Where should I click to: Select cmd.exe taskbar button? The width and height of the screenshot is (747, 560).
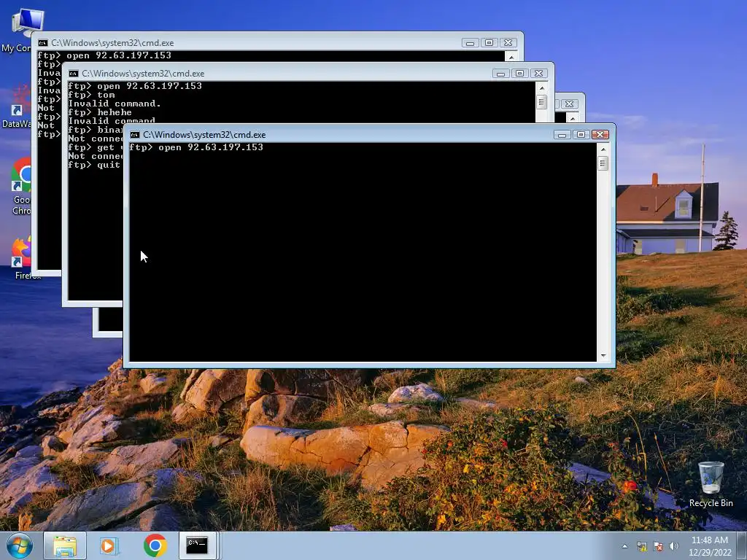[x=197, y=545]
